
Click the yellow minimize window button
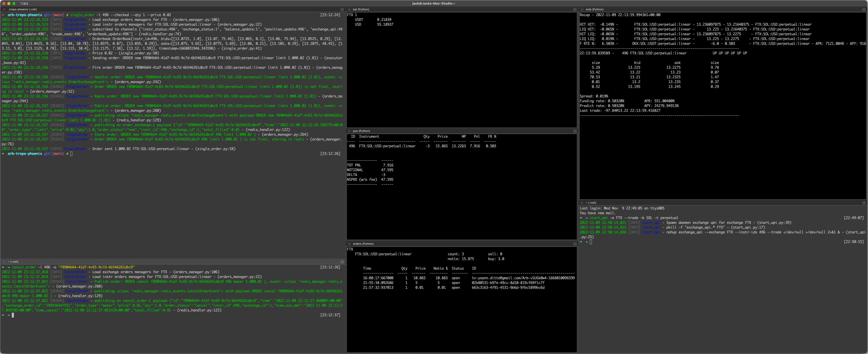point(9,3)
